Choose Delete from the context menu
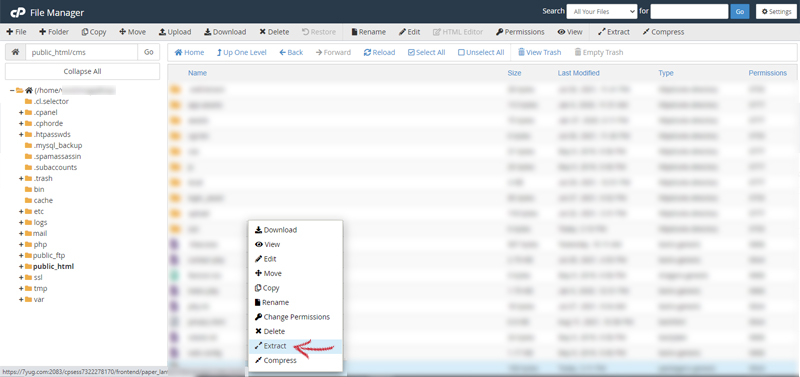This screenshot has width=800, height=377. (295, 332)
